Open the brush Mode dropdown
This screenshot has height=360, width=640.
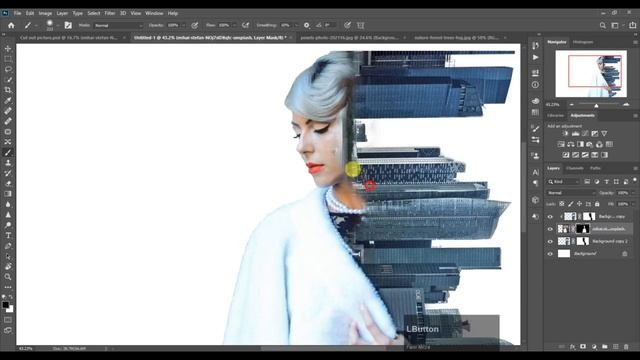pyautogui.click(x=118, y=25)
